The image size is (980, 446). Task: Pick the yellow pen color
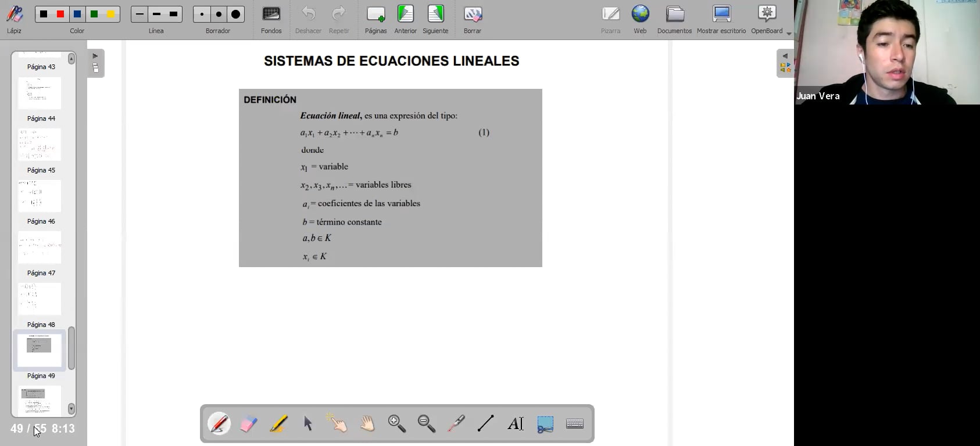(111, 14)
